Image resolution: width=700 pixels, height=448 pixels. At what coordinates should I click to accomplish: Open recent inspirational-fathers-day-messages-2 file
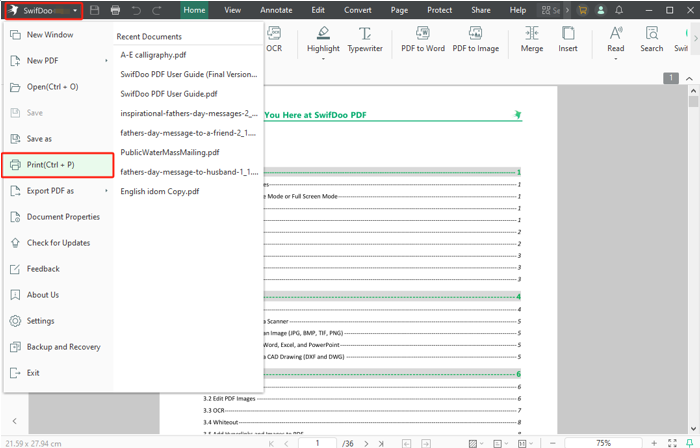pos(188,113)
